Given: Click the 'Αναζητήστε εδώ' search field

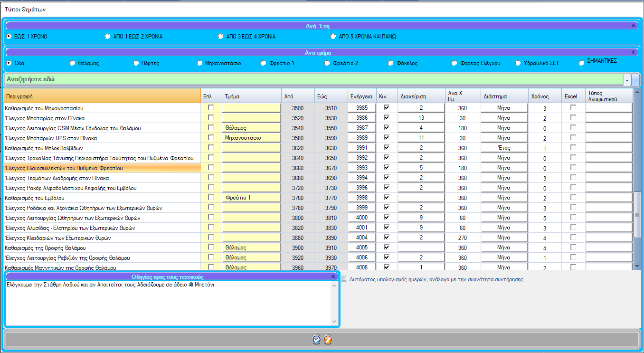Looking at the screenshot, I should coord(313,79).
